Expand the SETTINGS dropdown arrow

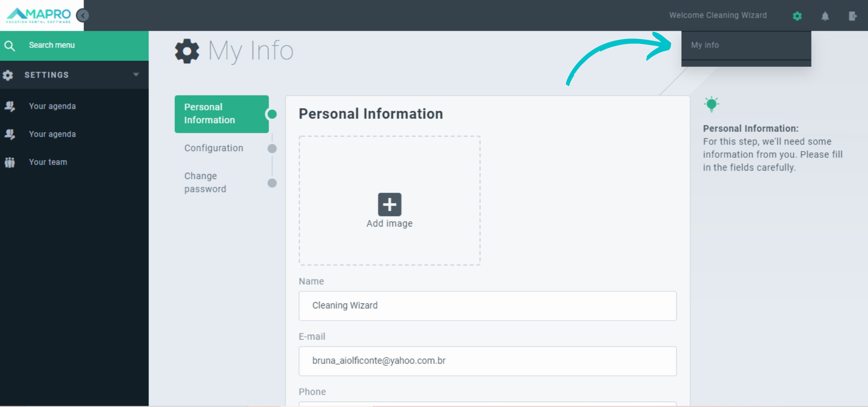(136, 75)
